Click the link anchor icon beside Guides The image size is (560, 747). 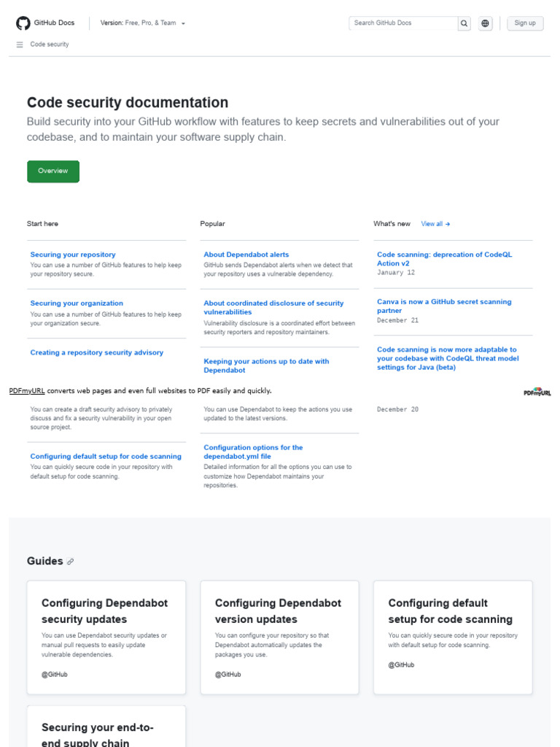click(71, 562)
